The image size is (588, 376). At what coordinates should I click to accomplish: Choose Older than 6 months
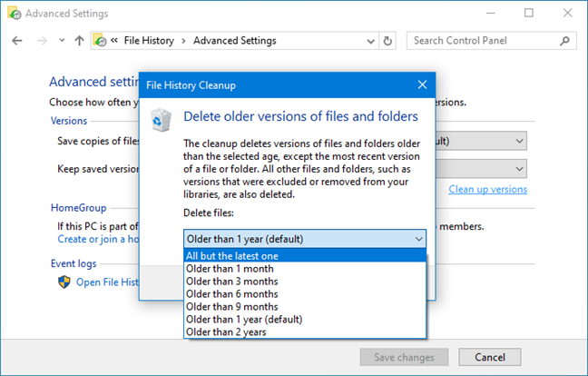(x=305, y=294)
